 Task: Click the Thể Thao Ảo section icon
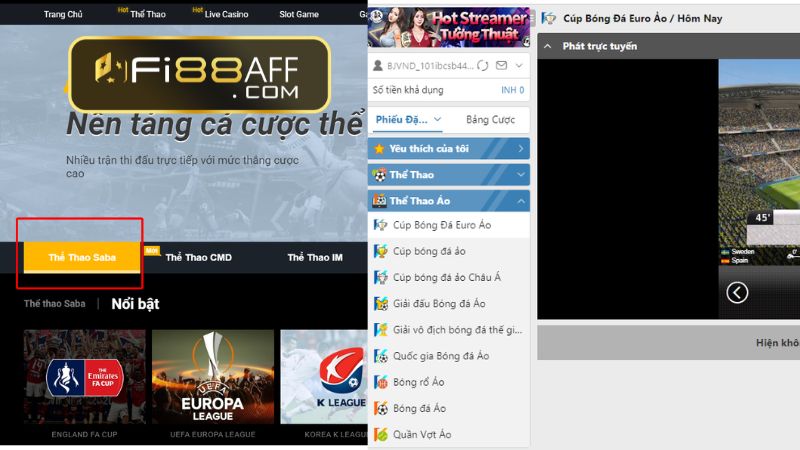pyautogui.click(x=380, y=201)
